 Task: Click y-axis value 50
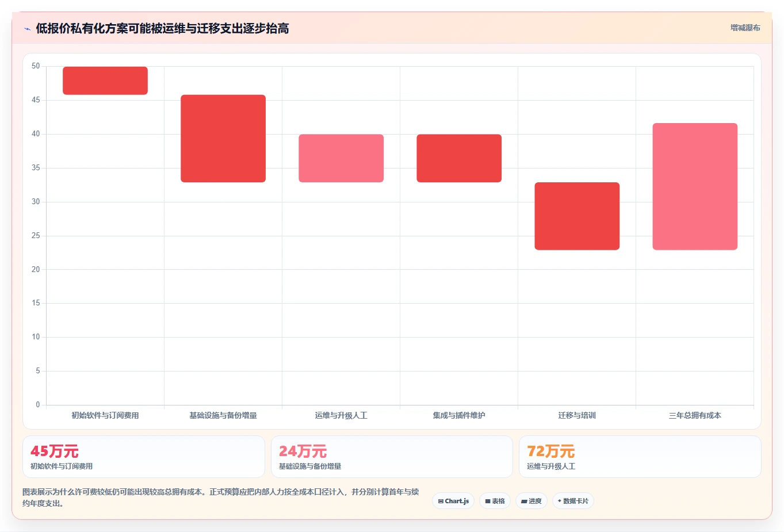36,66
